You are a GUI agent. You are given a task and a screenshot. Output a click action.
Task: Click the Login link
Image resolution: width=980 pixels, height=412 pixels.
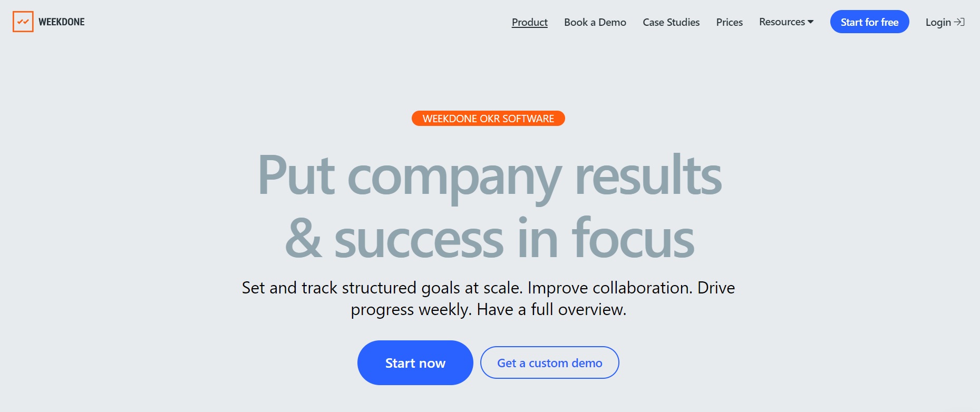(x=938, y=22)
